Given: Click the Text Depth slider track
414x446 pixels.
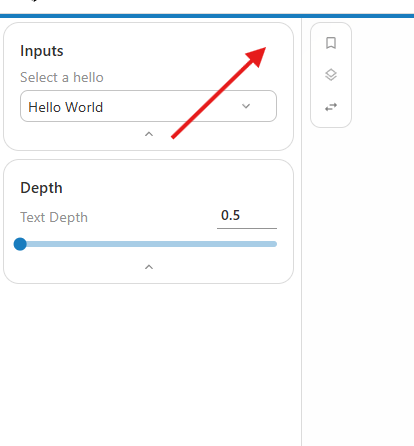Looking at the screenshot, I should tap(148, 244).
